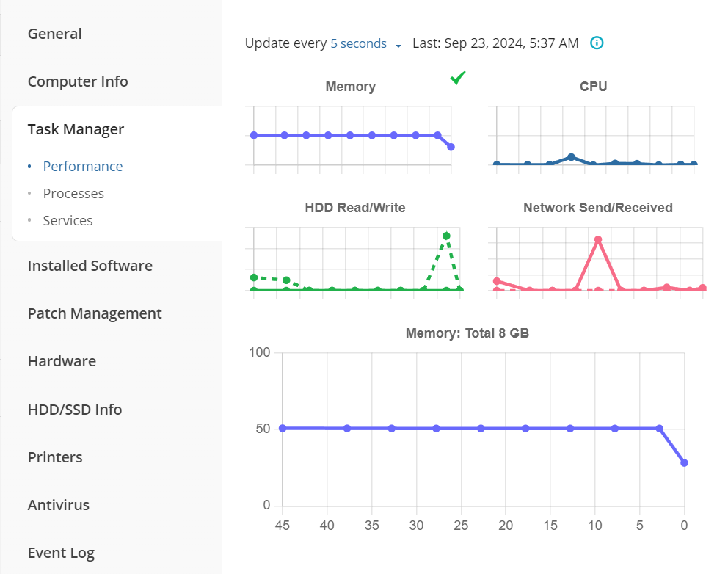Click the info icon beside last update time
The width and height of the screenshot is (728, 574).
pyautogui.click(x=597, y=43)
